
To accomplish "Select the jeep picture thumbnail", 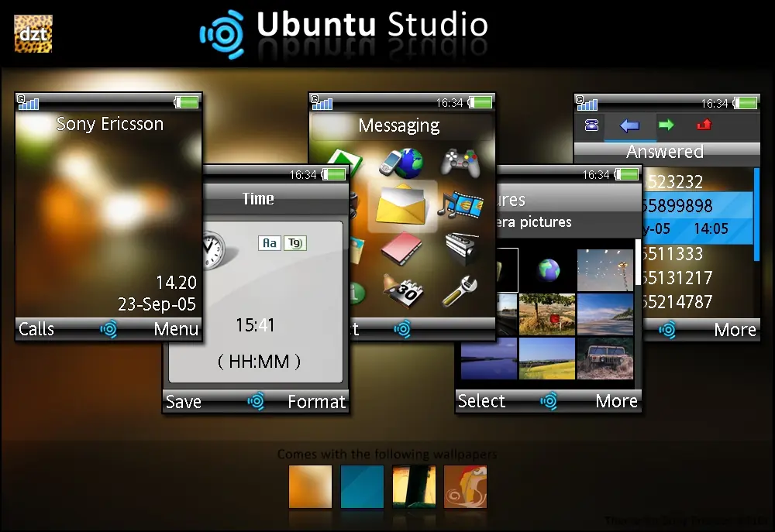I will [605, 359].
